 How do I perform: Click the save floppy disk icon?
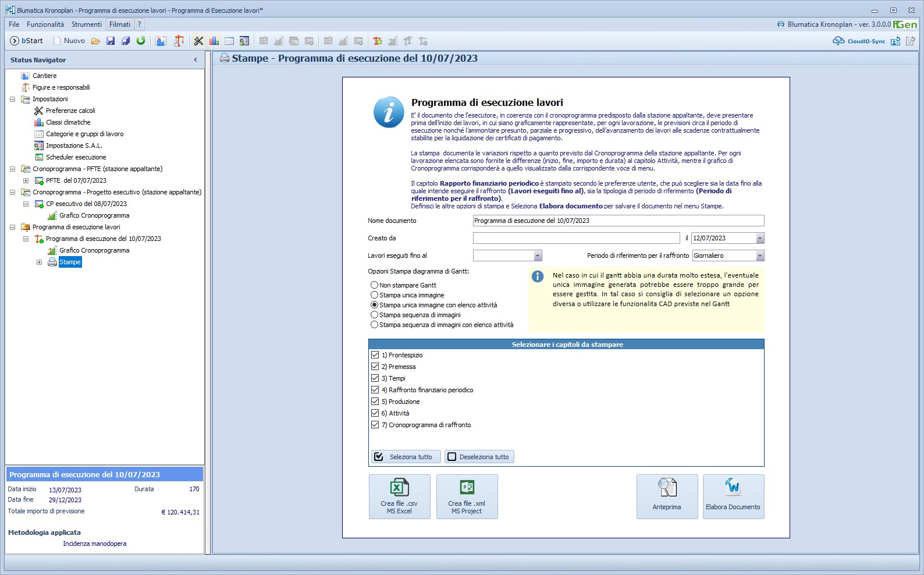(111, 41)
